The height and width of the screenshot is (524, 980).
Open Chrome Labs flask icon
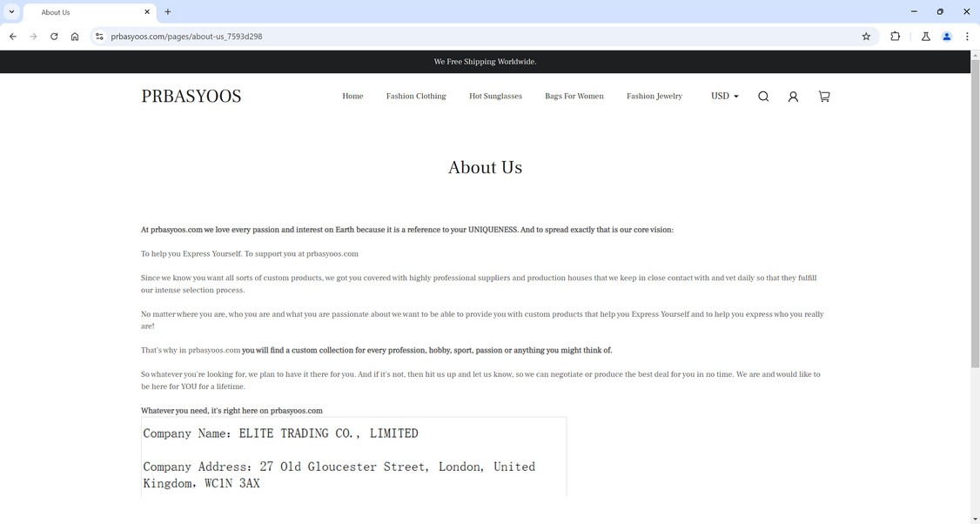926,37
